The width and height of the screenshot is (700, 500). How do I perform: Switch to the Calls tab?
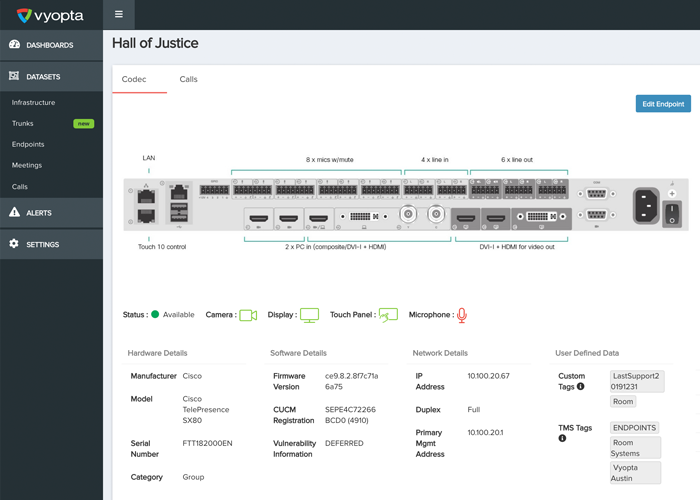(188, 79)
